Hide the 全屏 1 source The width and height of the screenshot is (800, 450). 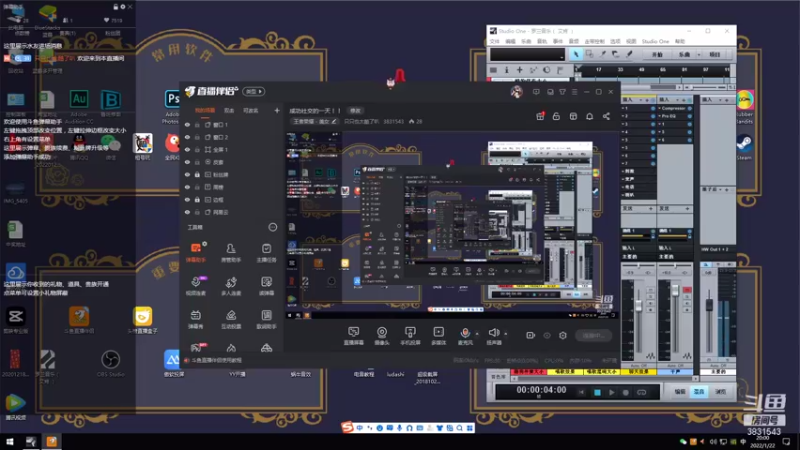pos(188,149)
